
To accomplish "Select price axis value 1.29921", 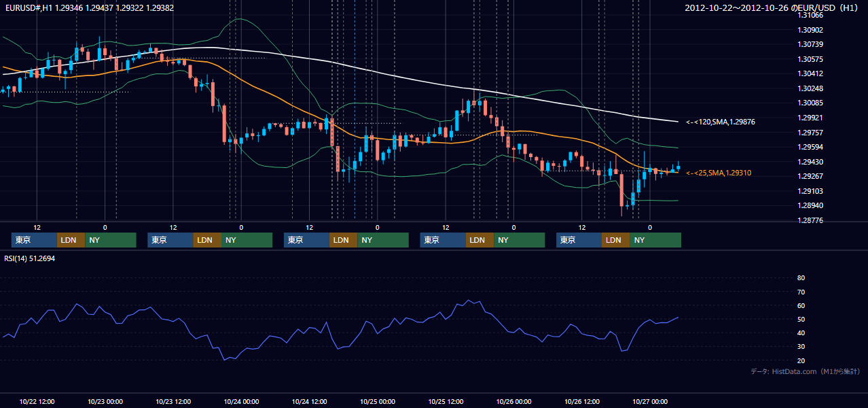I will [810, 118].
